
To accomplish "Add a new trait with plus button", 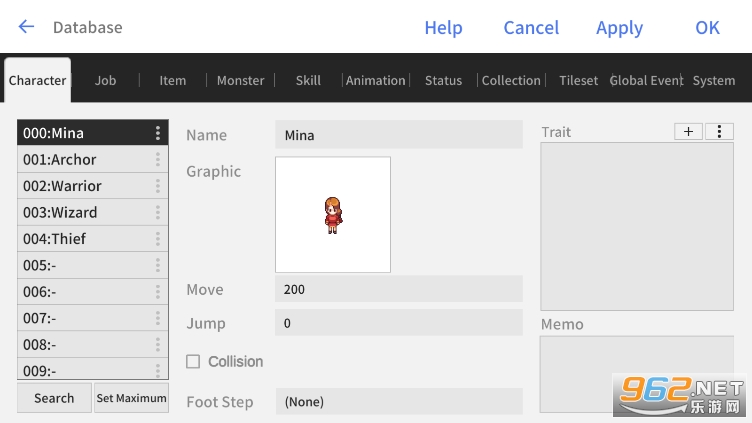I will point(688,132).
